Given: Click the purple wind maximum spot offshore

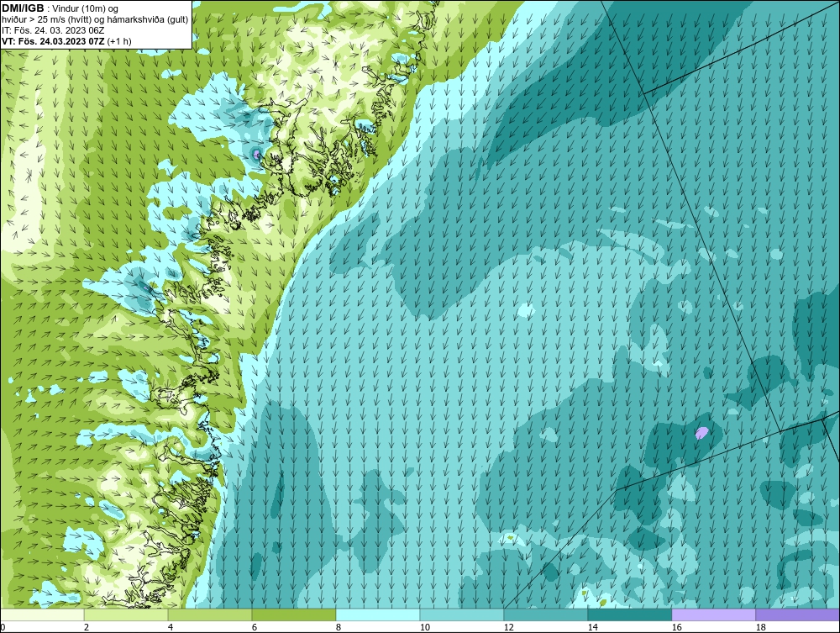Looking at the screenshot, I should tap(701, 433).
